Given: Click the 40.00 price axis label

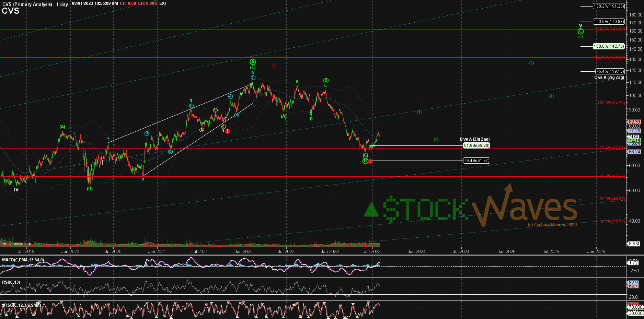Looking at the screenshot, I should click(x=634, y=221).
